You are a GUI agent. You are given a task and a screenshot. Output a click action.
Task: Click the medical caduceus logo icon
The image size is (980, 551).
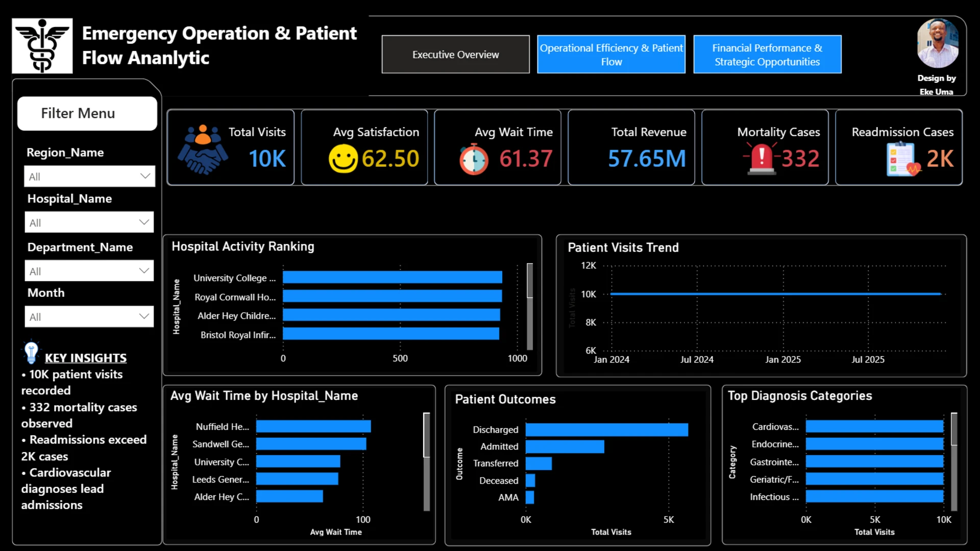pos(42,46)
